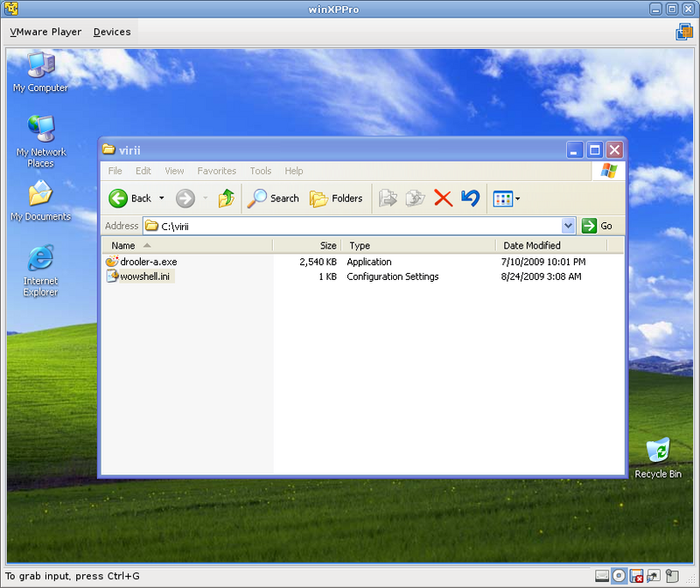The image size is (700, 588).
Task: Sort files by Name column
Action: tap(186, 245)
